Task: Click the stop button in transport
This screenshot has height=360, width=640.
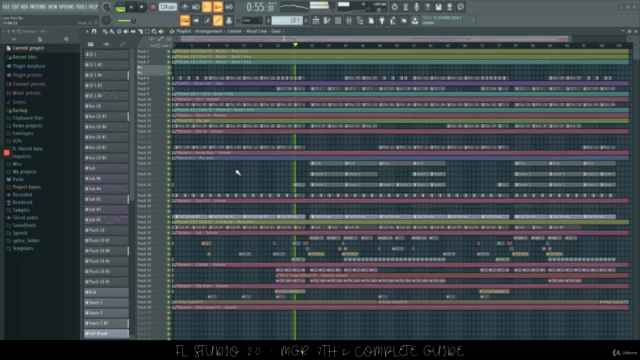Action: point(142,7)
